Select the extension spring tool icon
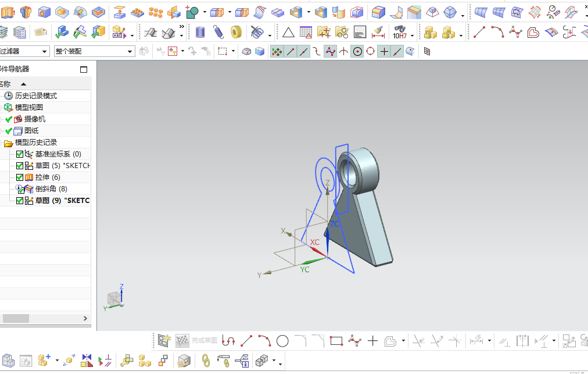 [x=218, y=33]
